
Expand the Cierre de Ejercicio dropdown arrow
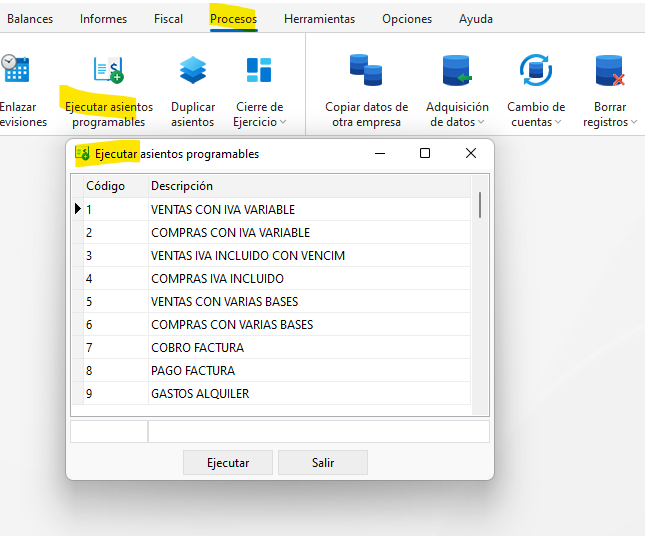[x=283, y=122]
